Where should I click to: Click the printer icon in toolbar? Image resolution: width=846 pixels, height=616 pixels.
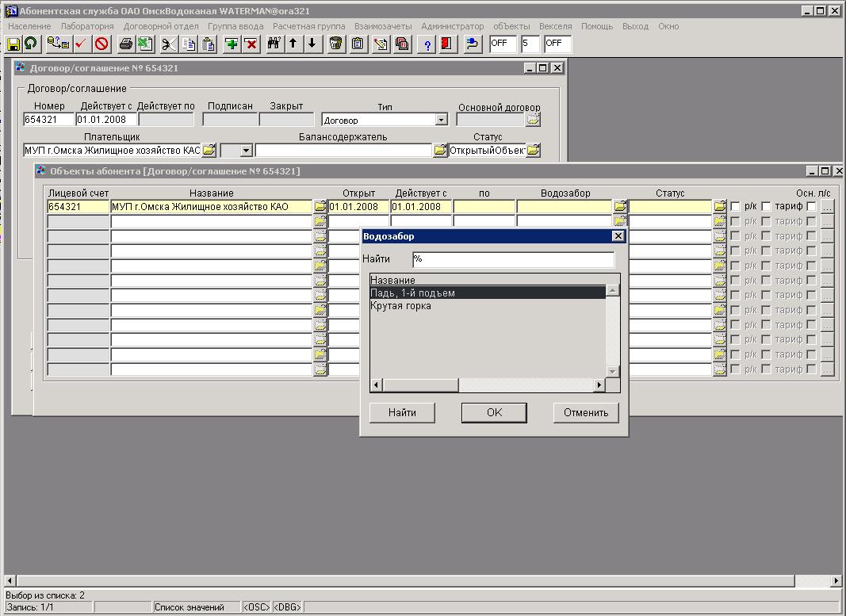[125, 44]
